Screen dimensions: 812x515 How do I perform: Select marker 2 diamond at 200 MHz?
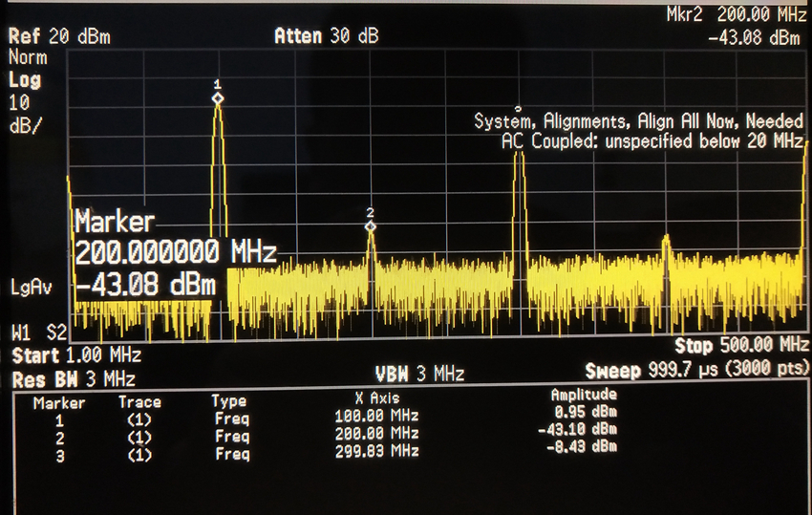pyautogui.click(x=371, y=225)
